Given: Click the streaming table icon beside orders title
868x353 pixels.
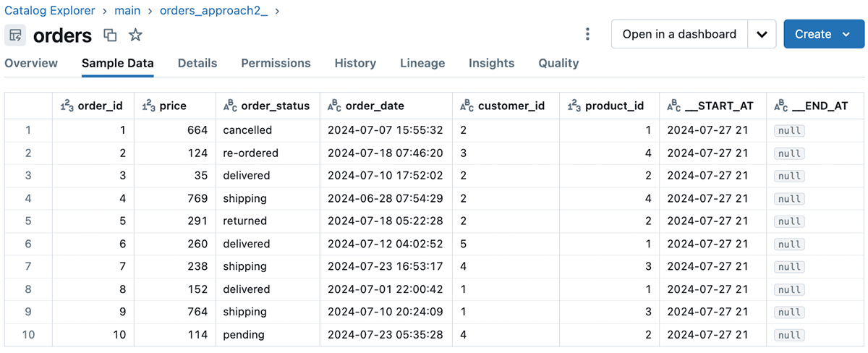Looking at the screenshot, I should tap(16, 35).
